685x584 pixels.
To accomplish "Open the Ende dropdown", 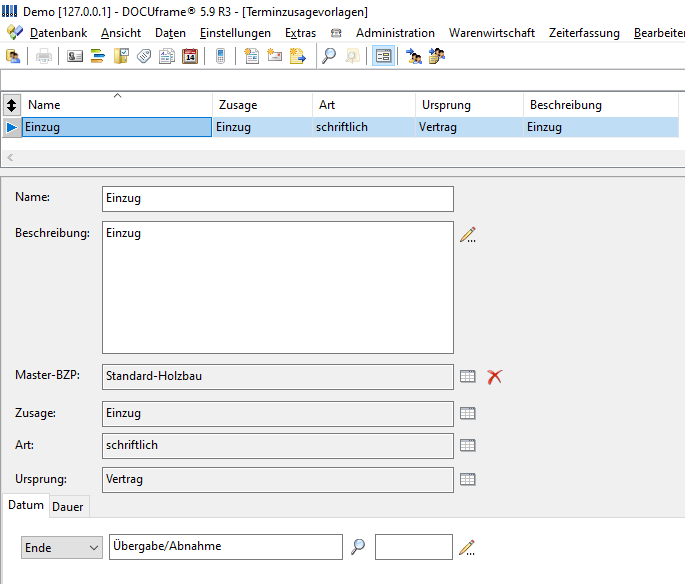I will coord(62,548).
